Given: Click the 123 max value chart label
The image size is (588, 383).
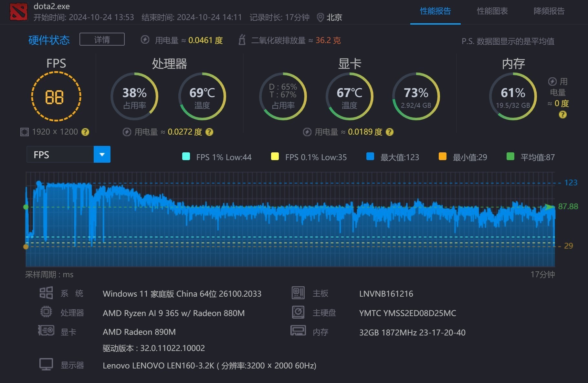Looking at the screenshot, I should [x=571, y=182].
